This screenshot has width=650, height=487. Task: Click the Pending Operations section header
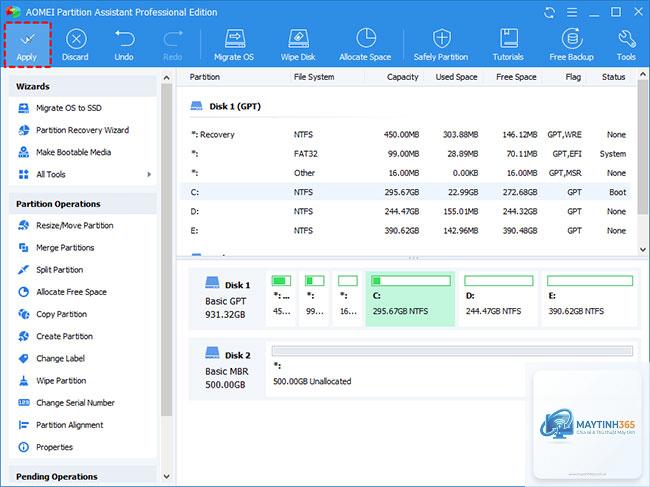82,477
